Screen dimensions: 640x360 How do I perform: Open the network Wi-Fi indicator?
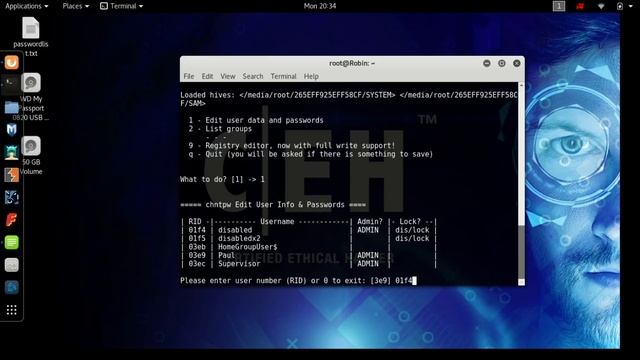(601, 6)
